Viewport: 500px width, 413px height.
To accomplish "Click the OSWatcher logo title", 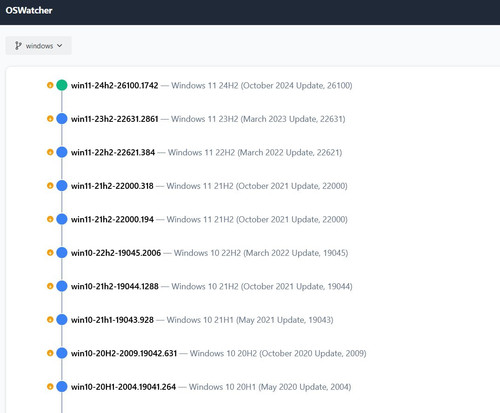I will [x=29, y=10].
